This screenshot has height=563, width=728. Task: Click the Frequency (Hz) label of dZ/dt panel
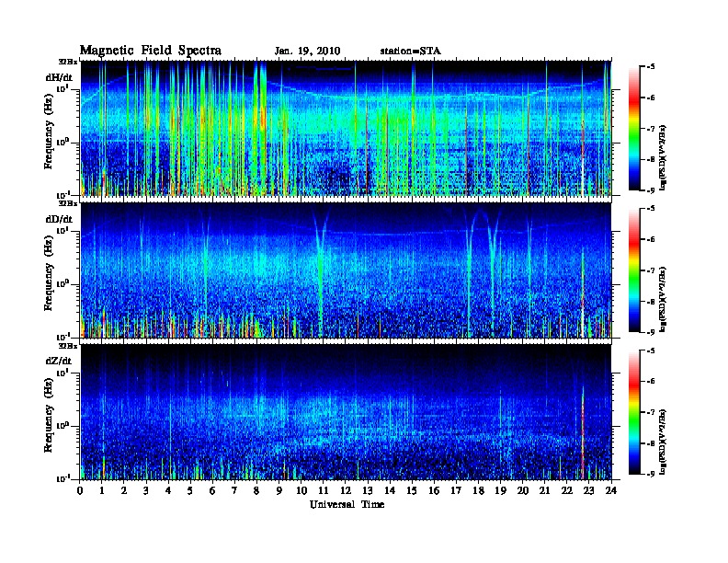[49, 415]
